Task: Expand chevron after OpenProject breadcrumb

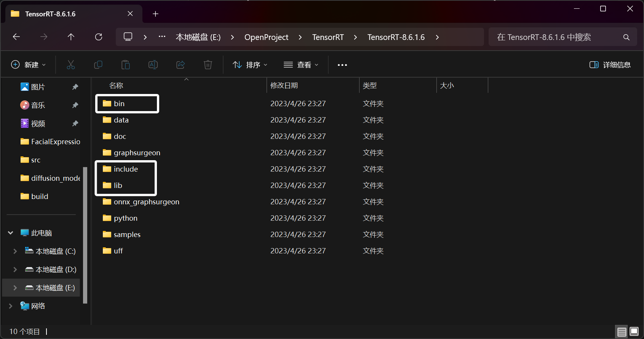Action: pos(300,37)
